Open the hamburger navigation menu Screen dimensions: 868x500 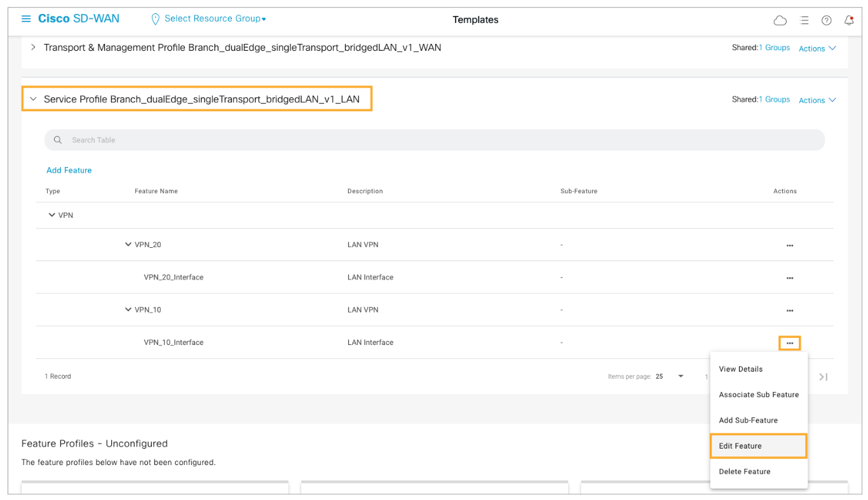coord(26,19)
